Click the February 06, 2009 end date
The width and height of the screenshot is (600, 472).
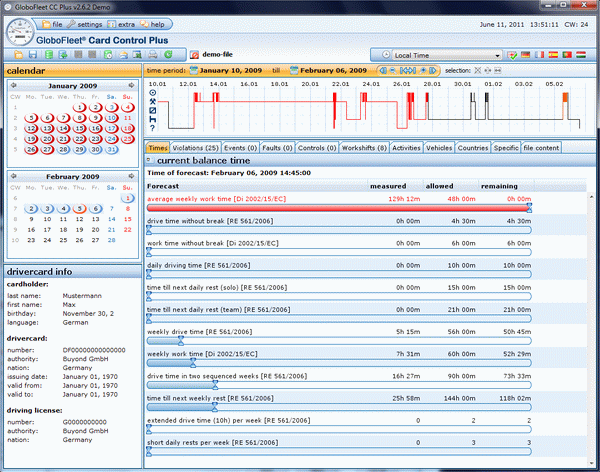333,70
